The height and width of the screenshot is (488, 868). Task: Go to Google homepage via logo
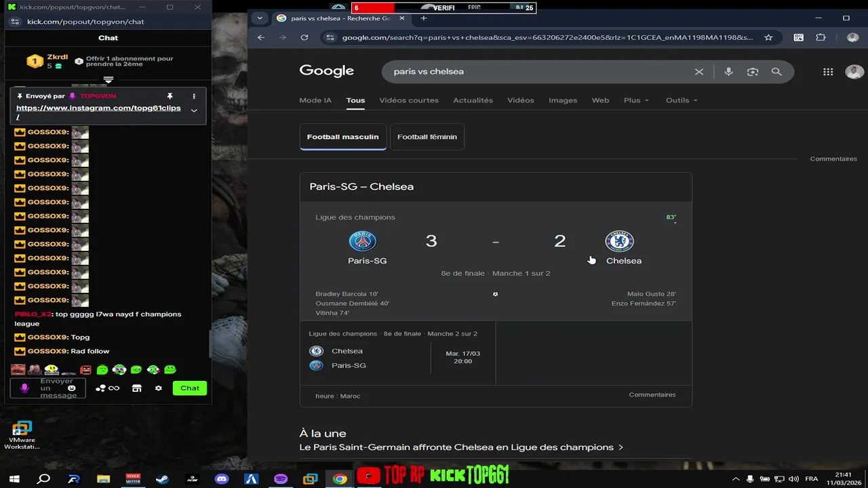point(326,71)
